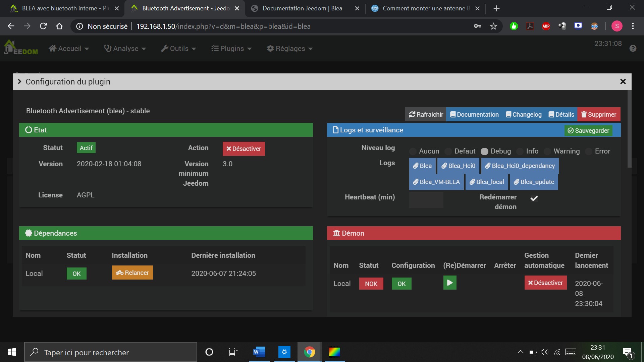Disable automatic demon management Désactiver
Image resolution: width=644 pixels, height=362 pixels.
coord(545,283)
